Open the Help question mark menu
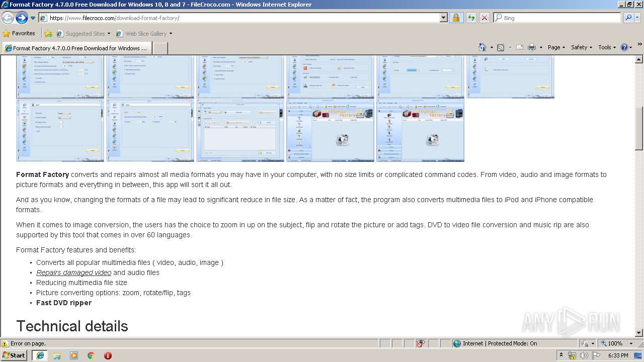The image size is (644, 362). pyautogui.click(x=626, y=47)
